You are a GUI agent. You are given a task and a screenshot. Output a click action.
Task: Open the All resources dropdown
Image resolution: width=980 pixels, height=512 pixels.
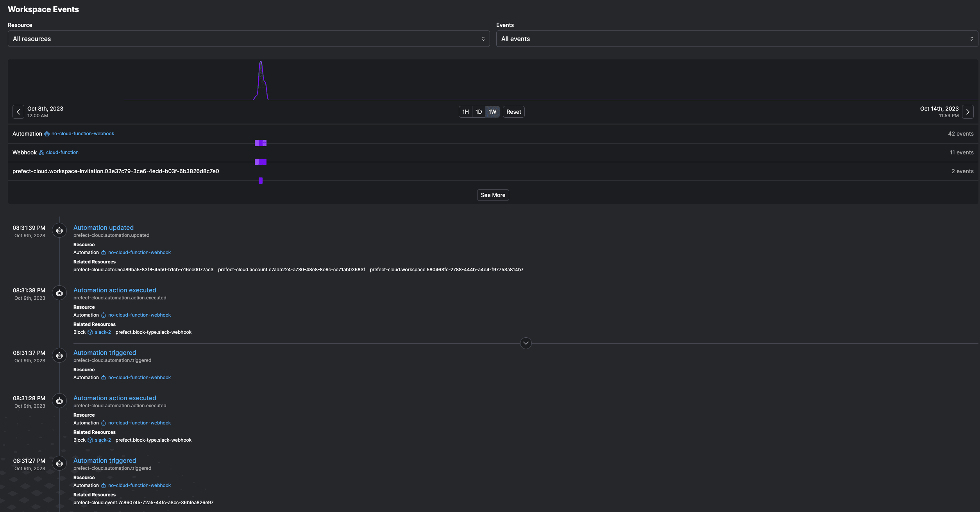(x=249, y=39)
